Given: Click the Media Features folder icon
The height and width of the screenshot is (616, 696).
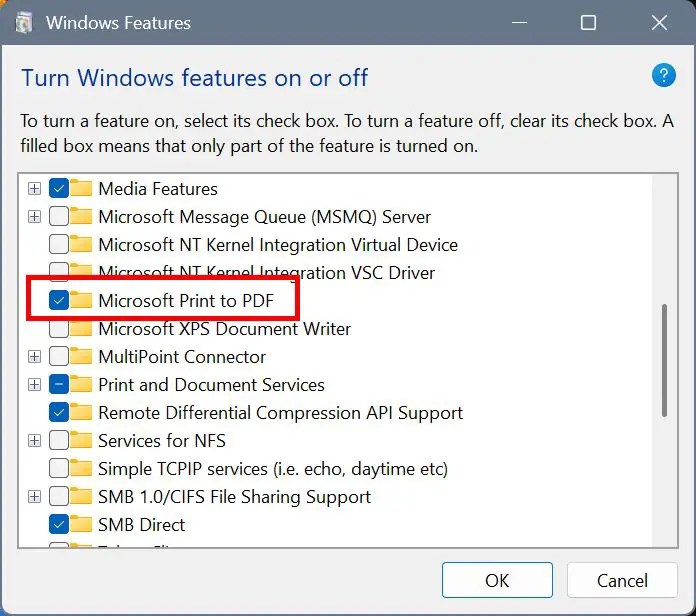Looking at the screenshot, I should pyautogui.click(x=81, y=189).
